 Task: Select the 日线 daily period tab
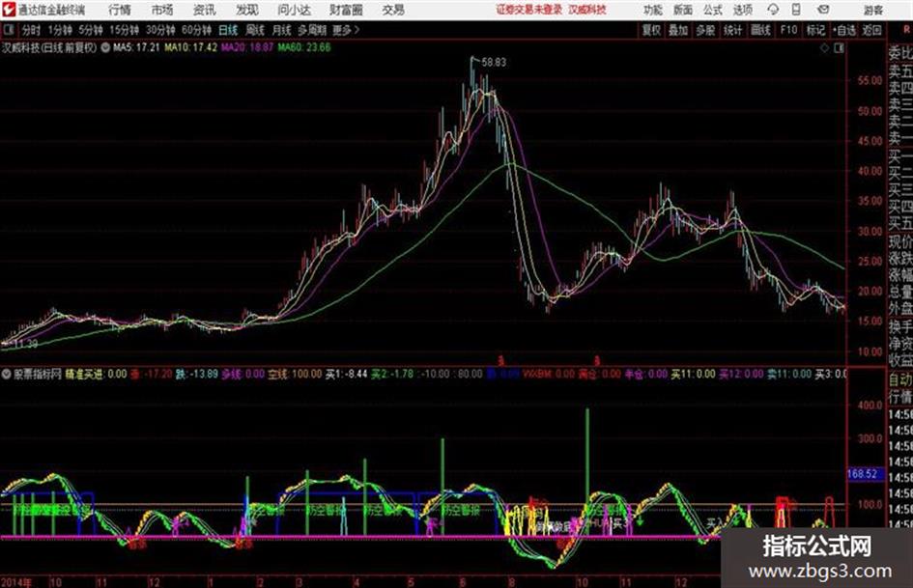point(228,30)
